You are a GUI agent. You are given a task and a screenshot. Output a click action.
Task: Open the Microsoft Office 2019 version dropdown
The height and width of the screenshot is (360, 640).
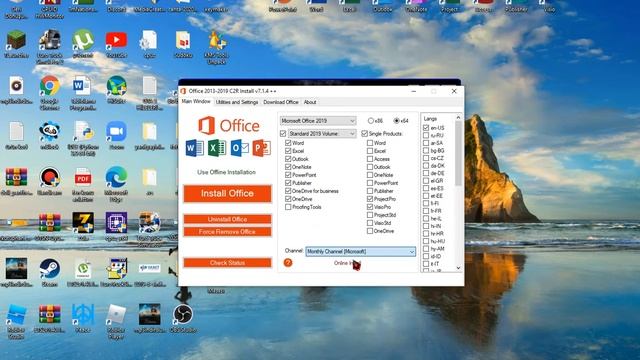(318, 121)
